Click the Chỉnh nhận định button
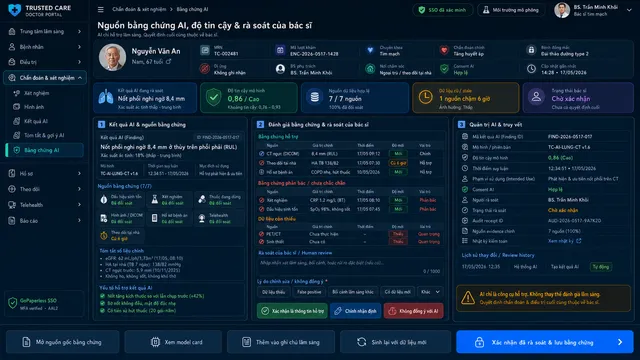The image size is (640, 360). point(356,311)
